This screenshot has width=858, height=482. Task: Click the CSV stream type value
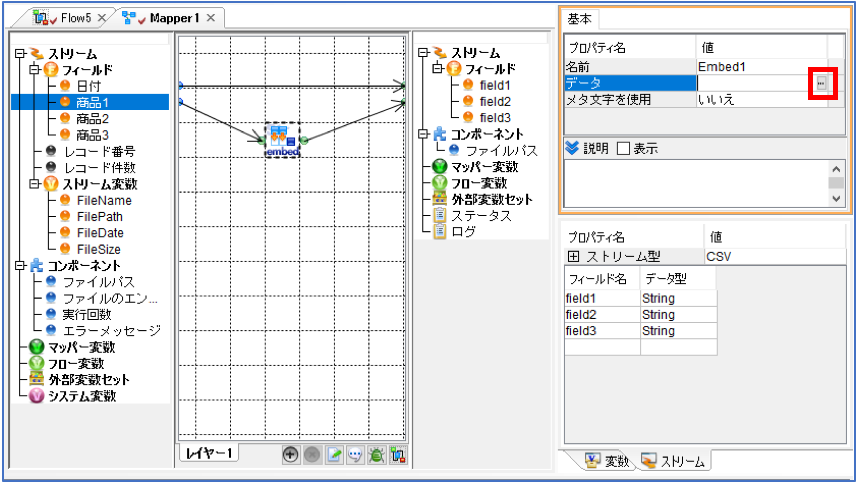pyautogui.click(x=774, y=256)
